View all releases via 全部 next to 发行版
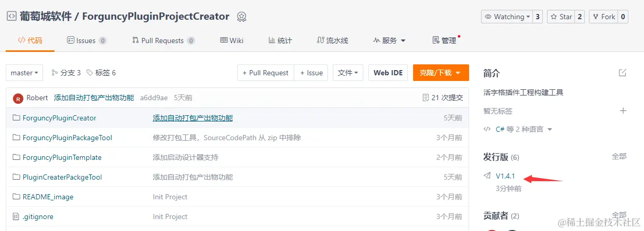This screenshot has width=644, height=231. click(619, 156)
